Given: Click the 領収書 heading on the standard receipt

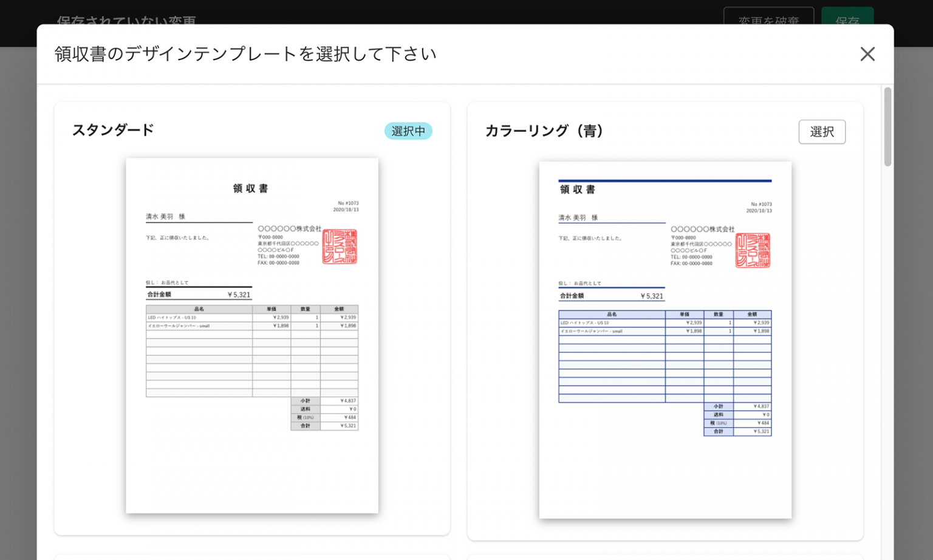Looking at the screenshot, I should 251,188.
